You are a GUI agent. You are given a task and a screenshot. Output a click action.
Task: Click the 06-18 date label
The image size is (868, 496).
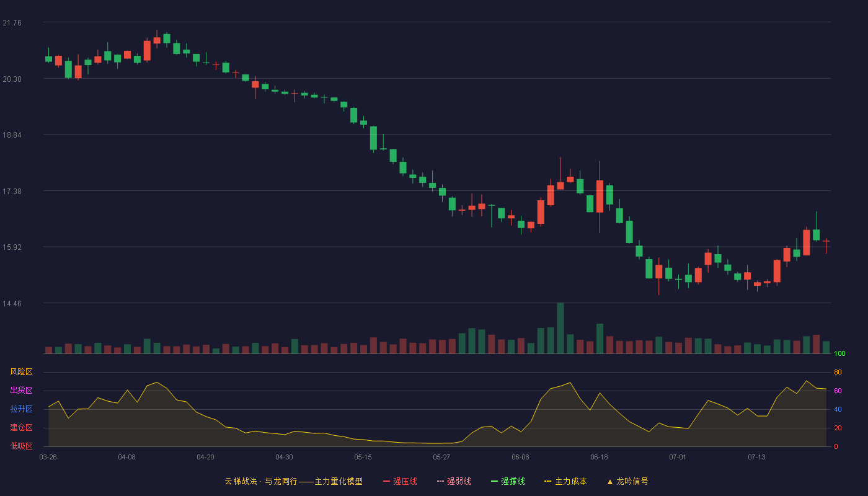(x=599, y=457)
